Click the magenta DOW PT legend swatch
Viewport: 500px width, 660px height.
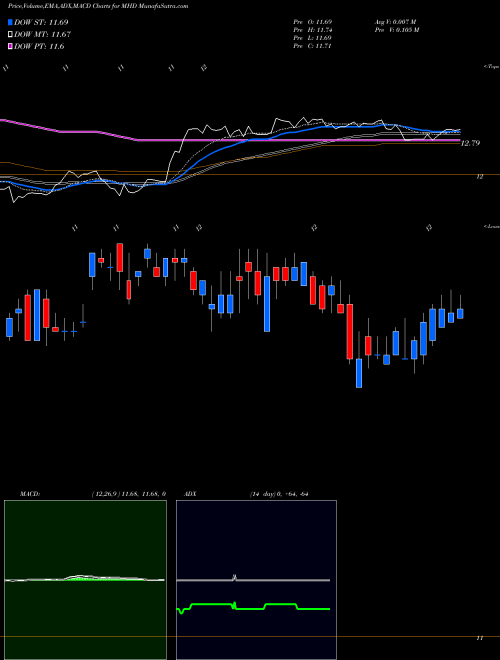[11, 47]
